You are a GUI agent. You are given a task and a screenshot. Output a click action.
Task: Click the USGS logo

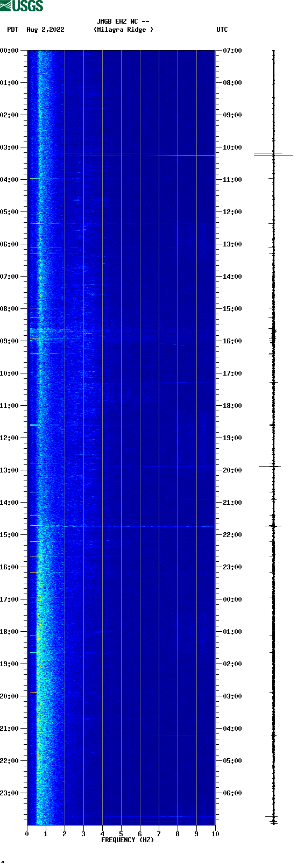(x=22, y=6)
